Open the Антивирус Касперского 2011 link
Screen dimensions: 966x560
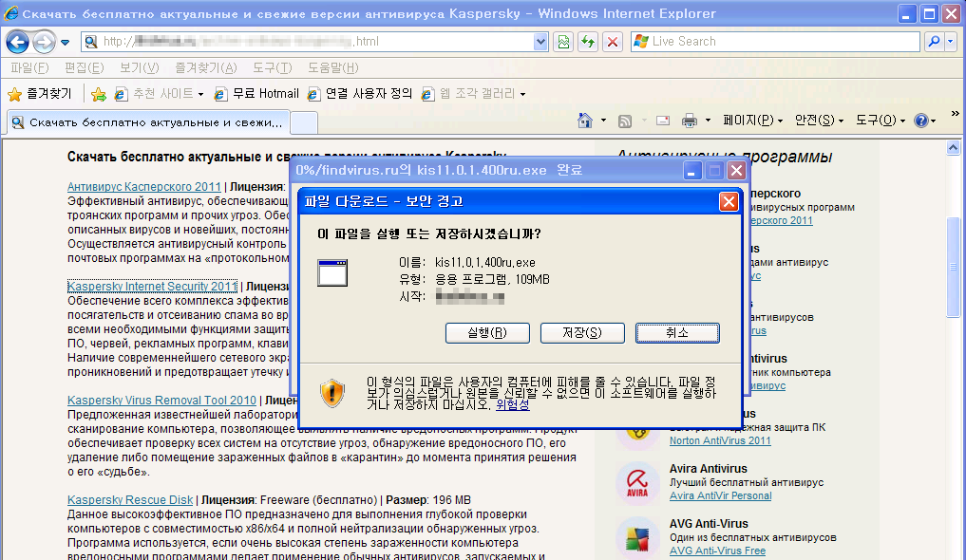(x=144, y=186)
